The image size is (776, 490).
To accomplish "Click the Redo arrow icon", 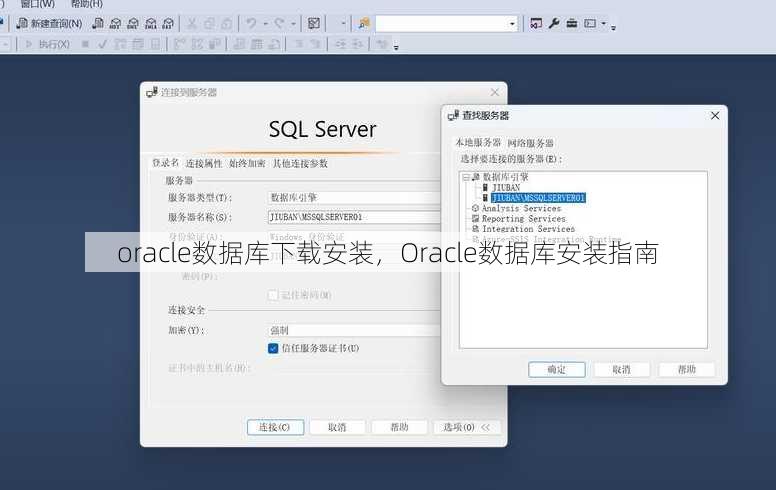I will pos(280,23).
